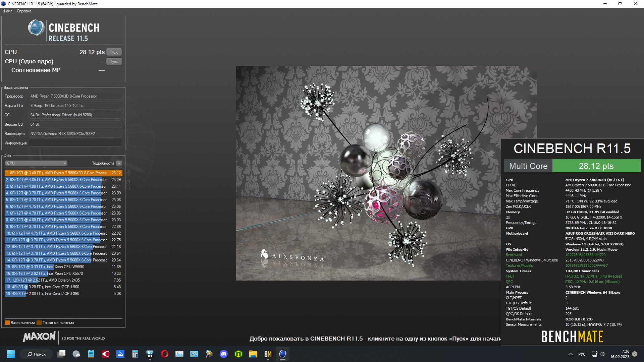Open the clock showing 7:36
The width and height of the screenshot is (644, 362).
[x=620, y=354]
